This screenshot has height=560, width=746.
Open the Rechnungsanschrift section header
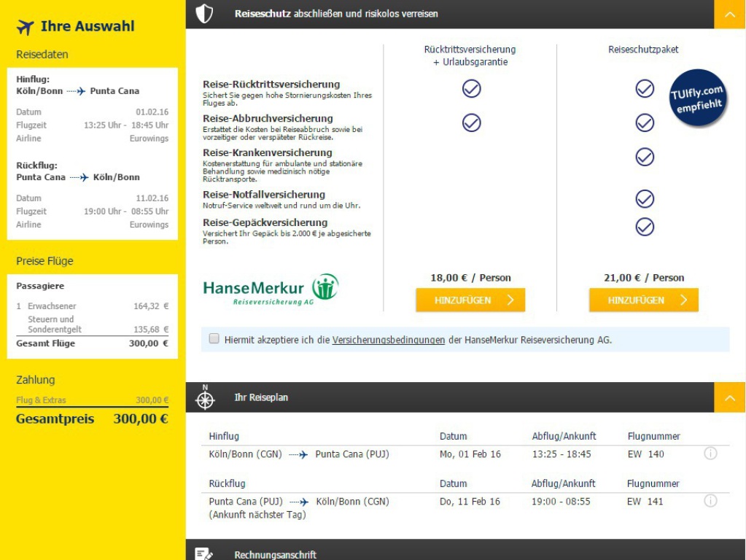(x=275, y=554)
